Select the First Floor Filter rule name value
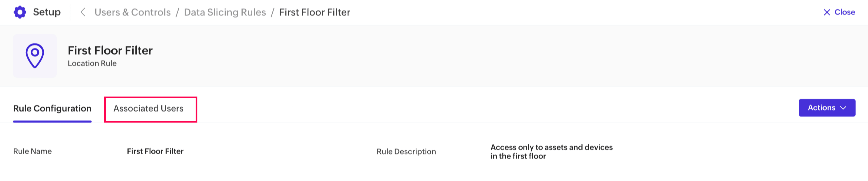868x181 pixels. point(155,151)
